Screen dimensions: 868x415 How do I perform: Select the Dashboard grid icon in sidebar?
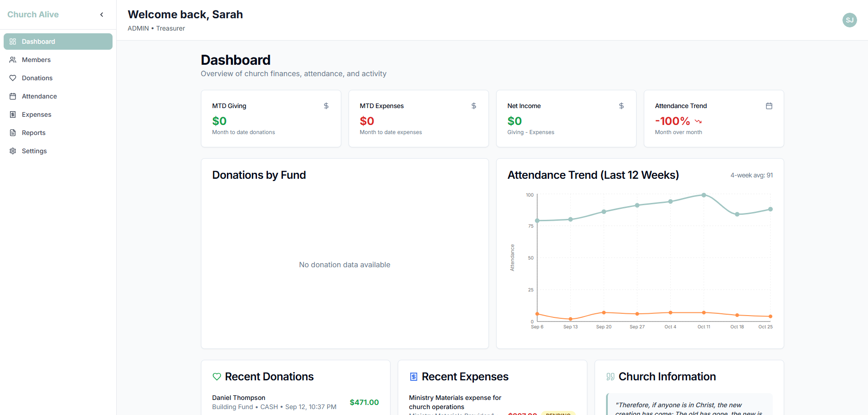(x=13, y=41)
